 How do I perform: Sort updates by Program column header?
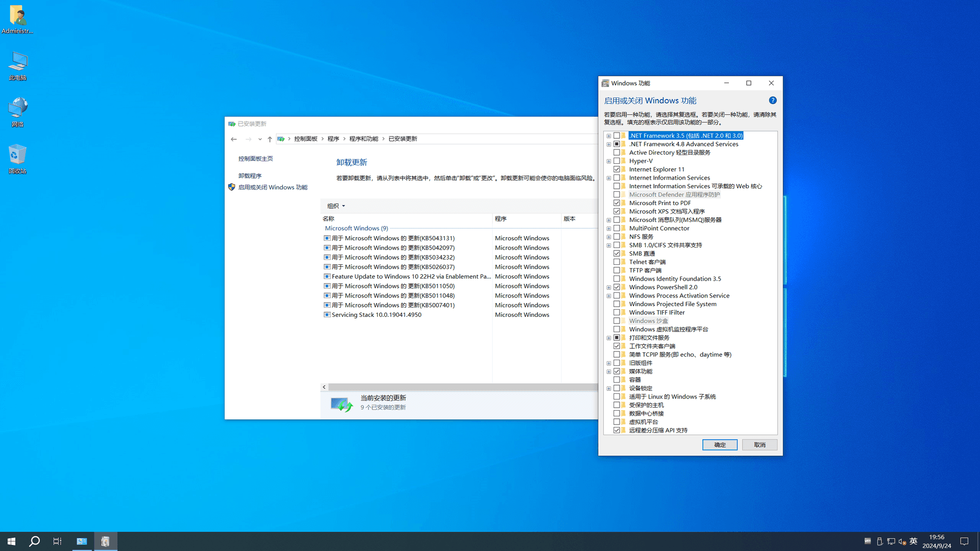(527, 219)
